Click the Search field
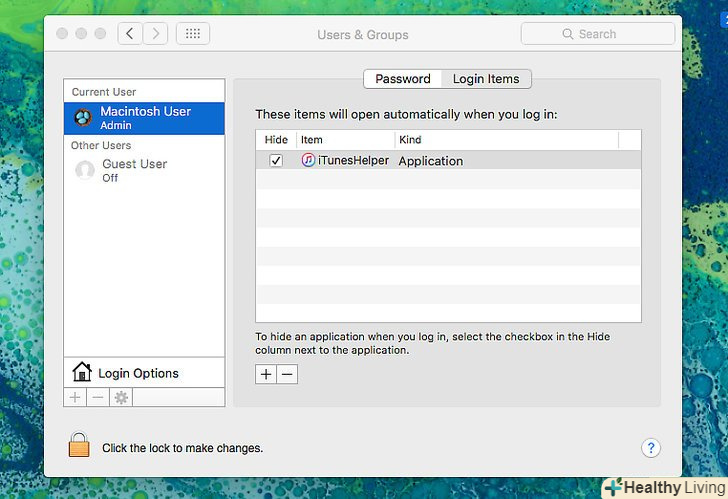 [596, 34]
